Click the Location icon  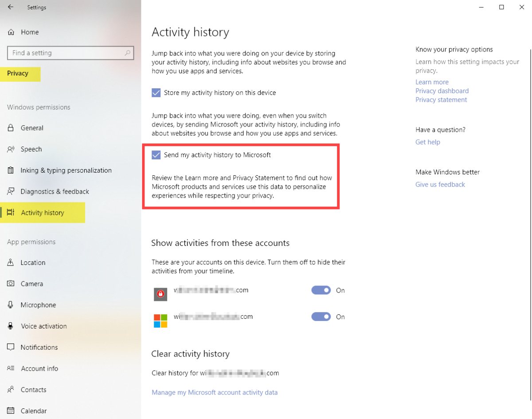point(11,262)
